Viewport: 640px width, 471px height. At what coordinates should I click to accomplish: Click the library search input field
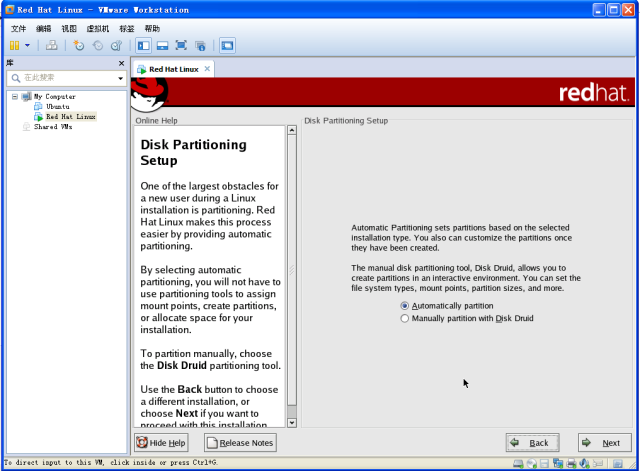point(67,78)
